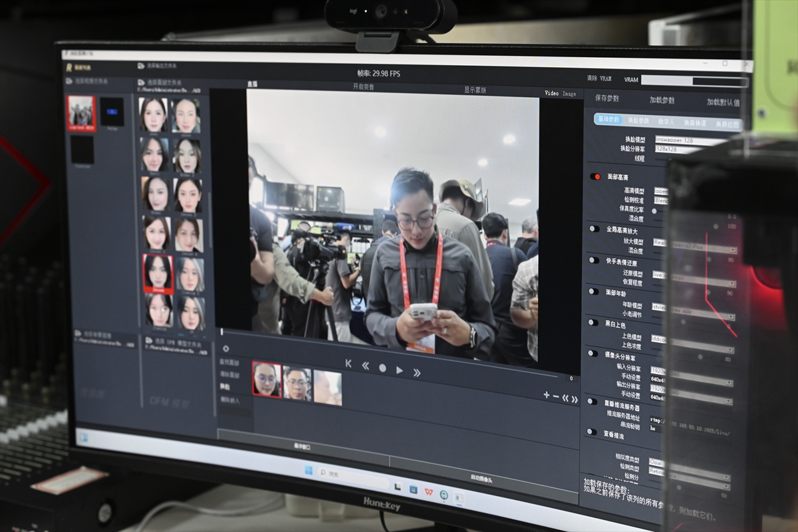Click the 悬浮窗口 button
The width and height of the screenshot is (798, 532).
click(303, 448)
